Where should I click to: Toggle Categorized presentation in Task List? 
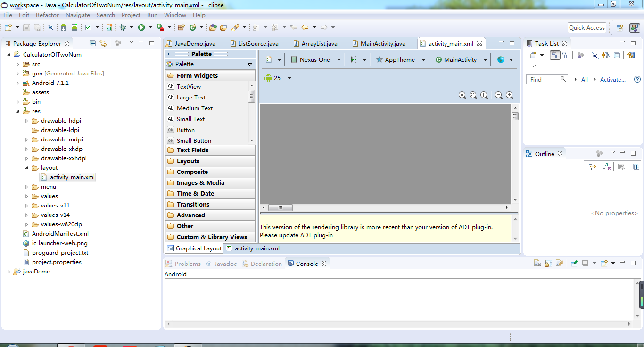coord(555,55)
